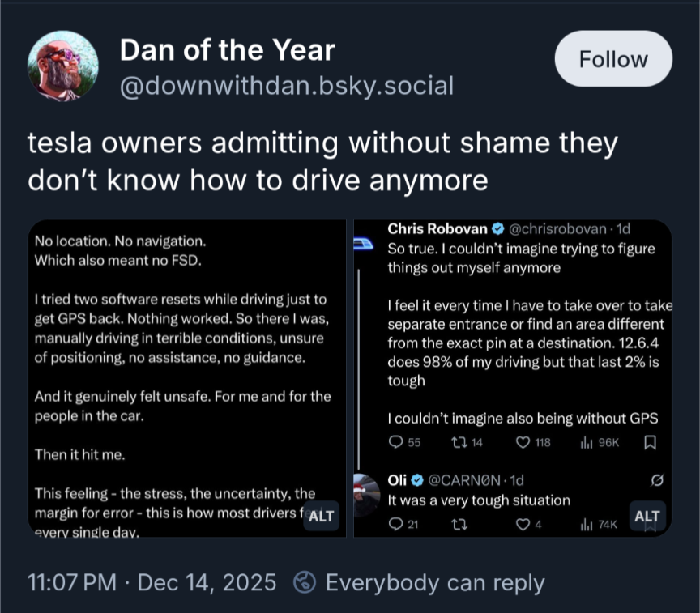Like Chris Robovan's post with 118 likes

[523, 442]
